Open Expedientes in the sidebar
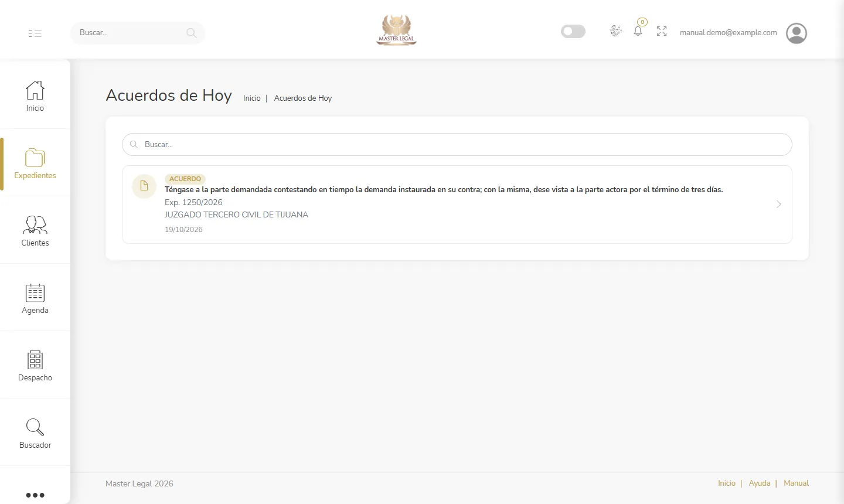 click(35, 164)
